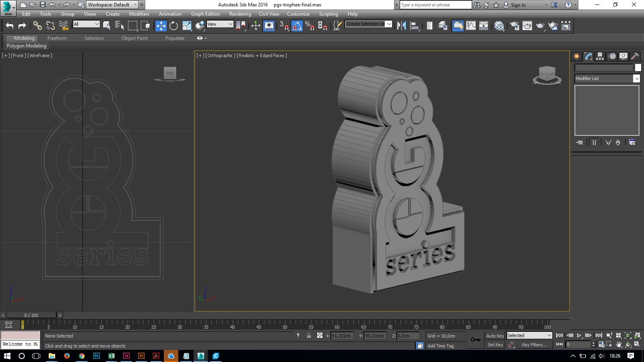Switch to the Freeform ribbon tab
Screen dimensions: 644x362
57,38
